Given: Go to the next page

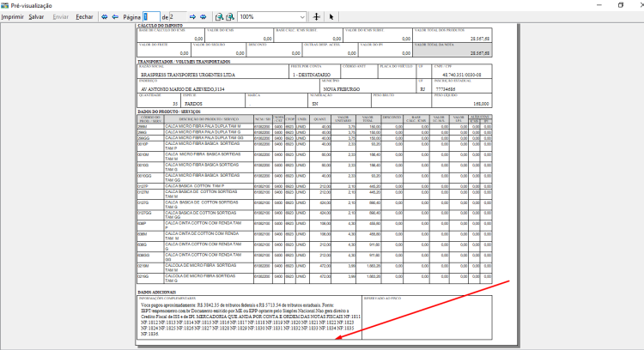Looking at the screenshot, I should pos(192,17).
